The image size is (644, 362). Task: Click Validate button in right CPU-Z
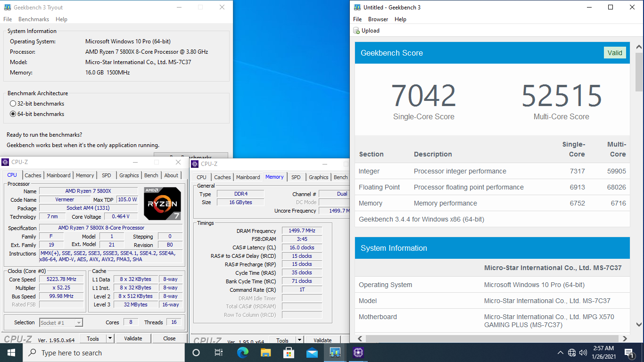(322, 340)
